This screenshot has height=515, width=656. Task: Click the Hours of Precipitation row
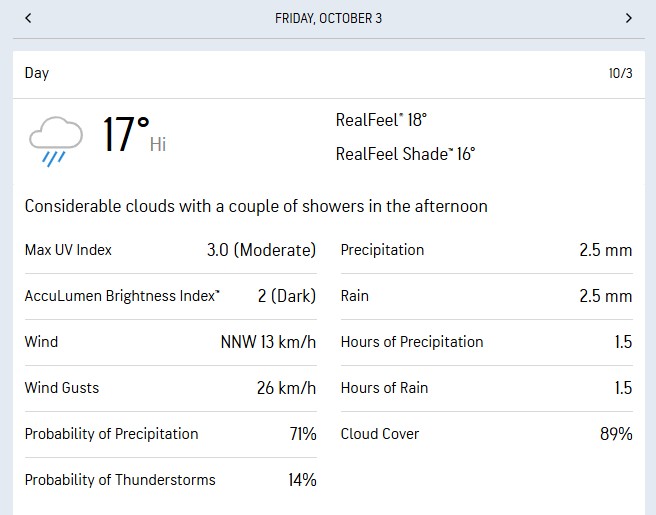pos(486,342)
